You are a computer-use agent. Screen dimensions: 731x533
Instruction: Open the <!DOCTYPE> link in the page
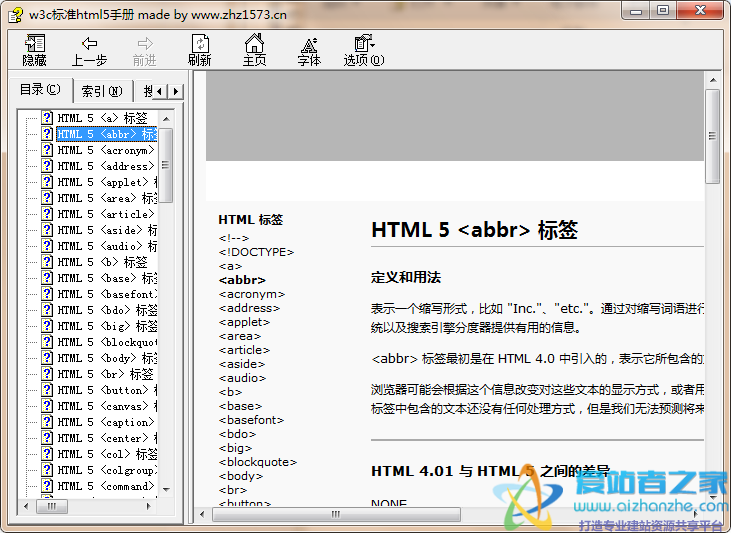[x=256, y=252]
